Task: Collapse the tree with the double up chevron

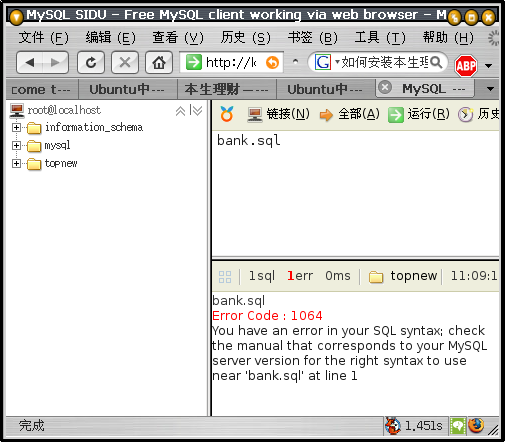Action: (180, 111)
